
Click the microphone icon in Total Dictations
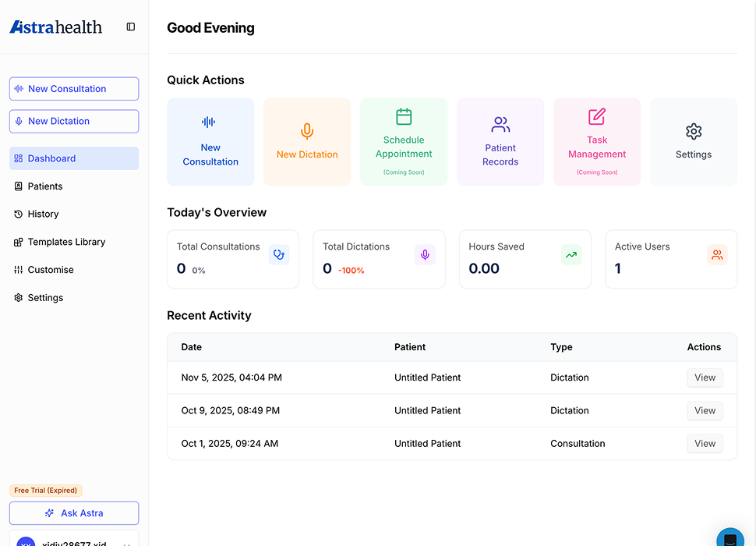pos(425,255)
